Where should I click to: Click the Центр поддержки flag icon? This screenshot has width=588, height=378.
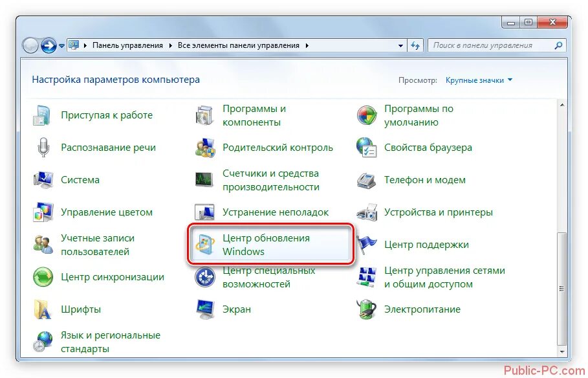pos(365,245)
